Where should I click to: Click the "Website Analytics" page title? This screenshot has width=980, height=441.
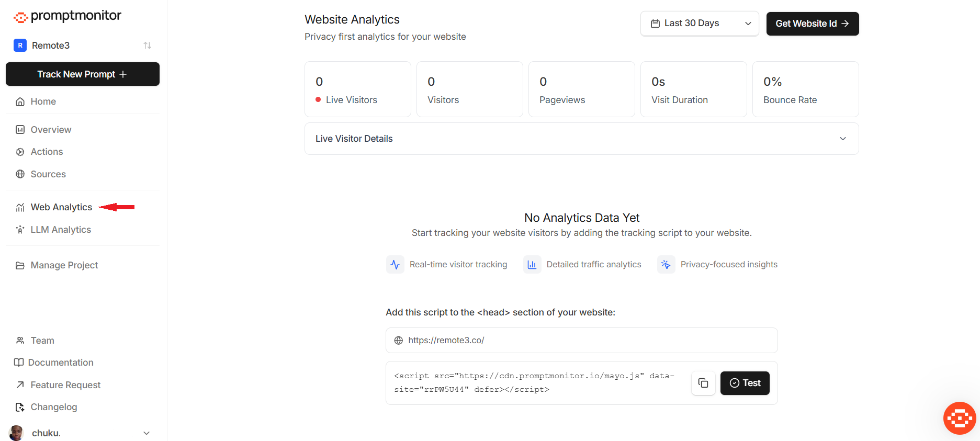pos(352,19)
